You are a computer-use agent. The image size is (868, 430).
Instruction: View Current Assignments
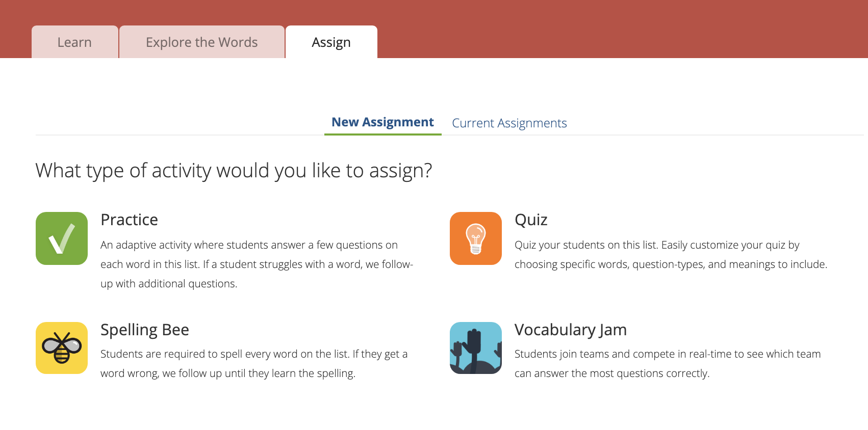(509, 123)
